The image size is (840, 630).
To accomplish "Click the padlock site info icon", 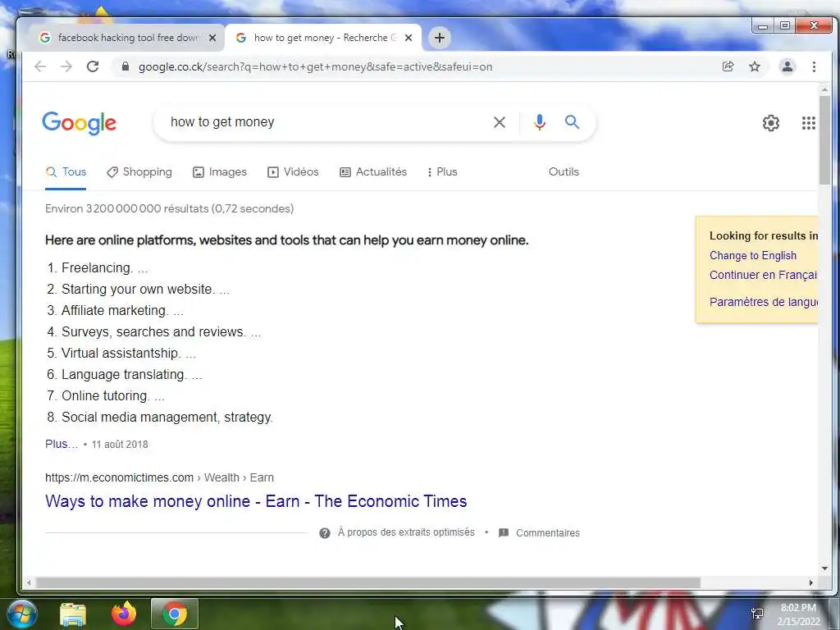I will tap(126, 66).
